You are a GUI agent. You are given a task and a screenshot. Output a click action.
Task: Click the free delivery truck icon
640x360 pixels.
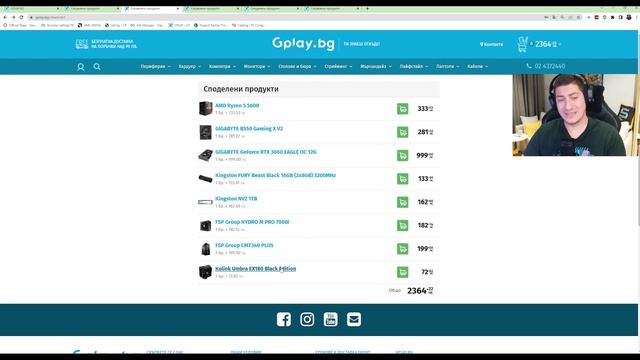(82, 44)
